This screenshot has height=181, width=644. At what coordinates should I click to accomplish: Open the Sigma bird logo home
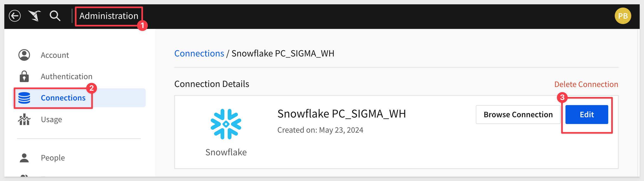[x=35, y=16]
